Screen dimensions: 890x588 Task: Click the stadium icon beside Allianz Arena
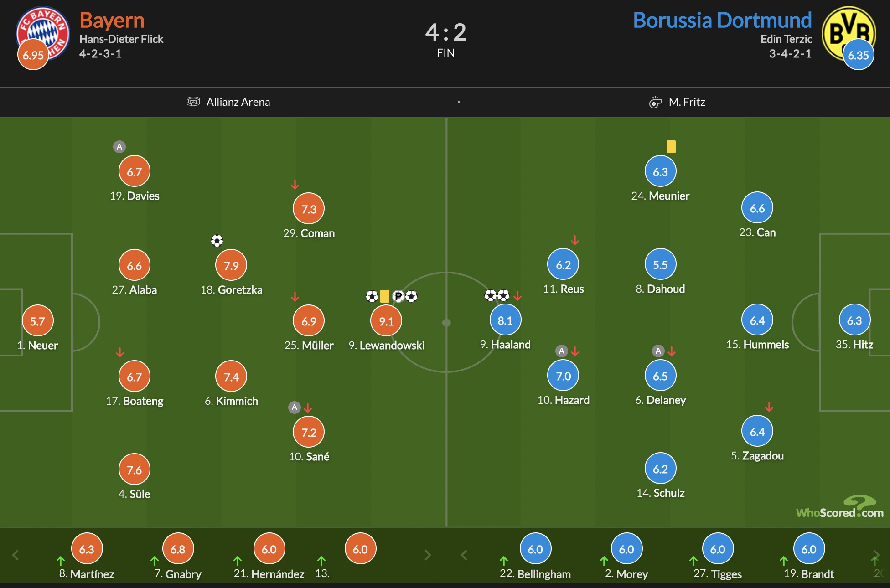193,101
